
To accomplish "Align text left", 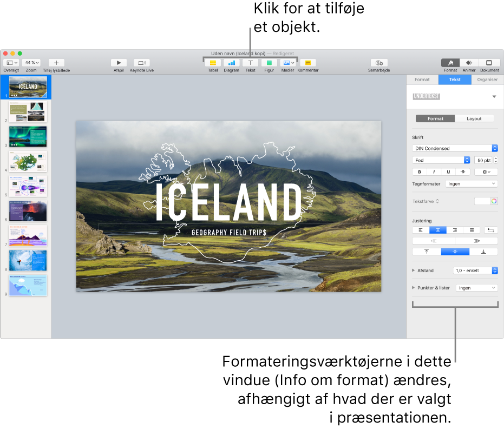I will coord(421,230).
